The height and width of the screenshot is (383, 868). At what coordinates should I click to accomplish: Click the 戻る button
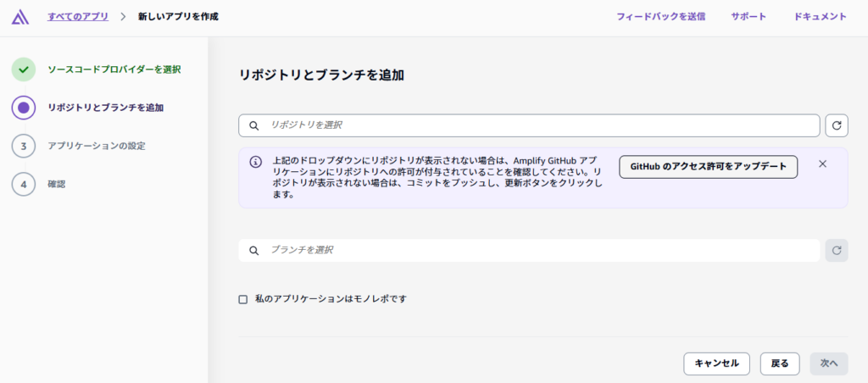[779, 364]
